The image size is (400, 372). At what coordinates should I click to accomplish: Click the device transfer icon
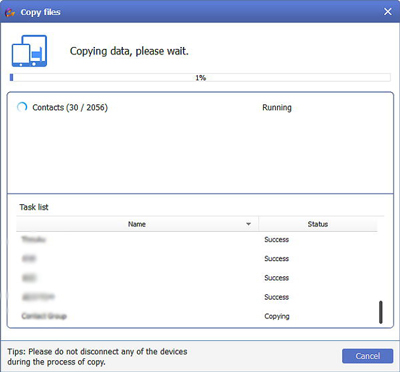(x=30, y=51)
